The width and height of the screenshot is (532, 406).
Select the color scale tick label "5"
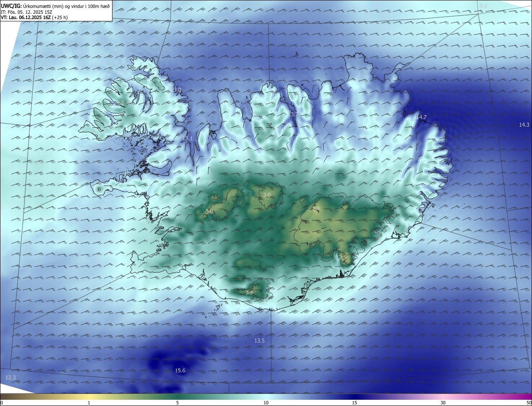[177, 403]
